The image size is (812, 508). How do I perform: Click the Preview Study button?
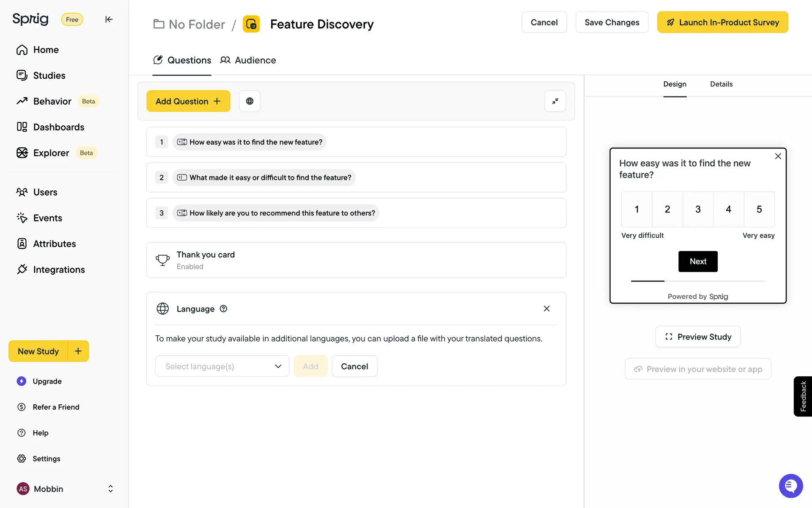click(x=698, y=337)
